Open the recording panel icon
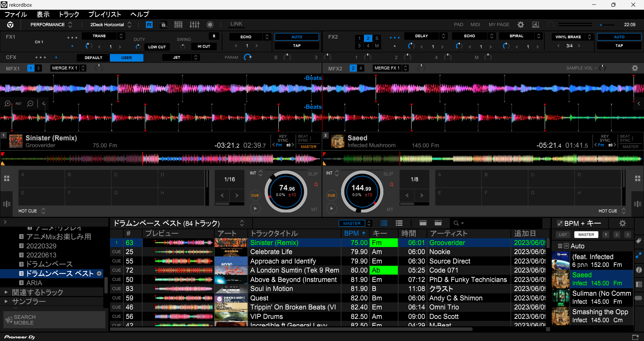Screen dimensions: 644x341 210,25
